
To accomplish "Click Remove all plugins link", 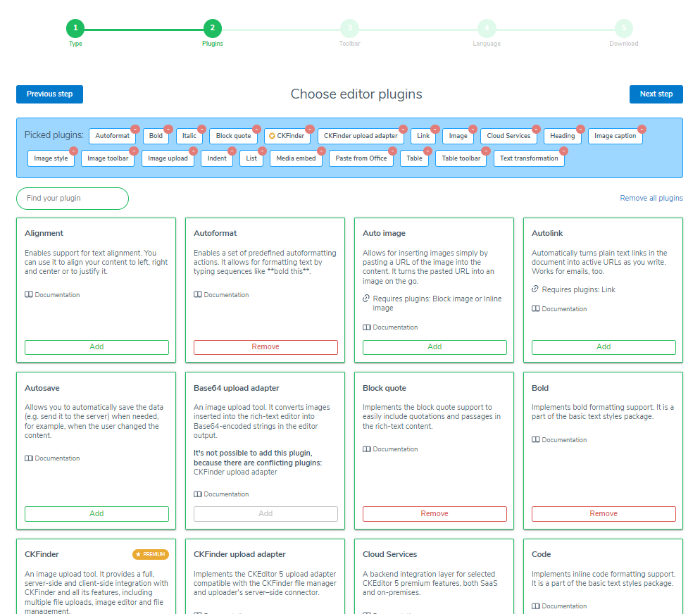I will click(651, 198).
